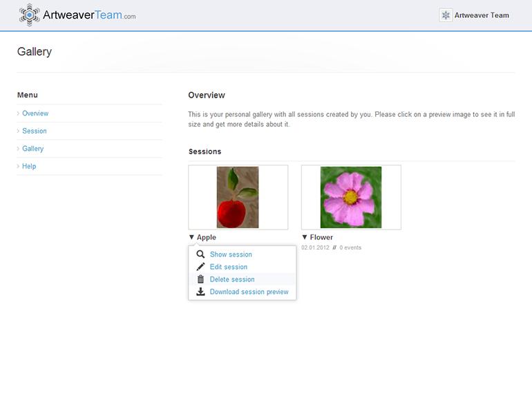Open the Gallery link in sidebar
Image resolution: width=532 pixels, height=415 pixels.
pos(32,149)
